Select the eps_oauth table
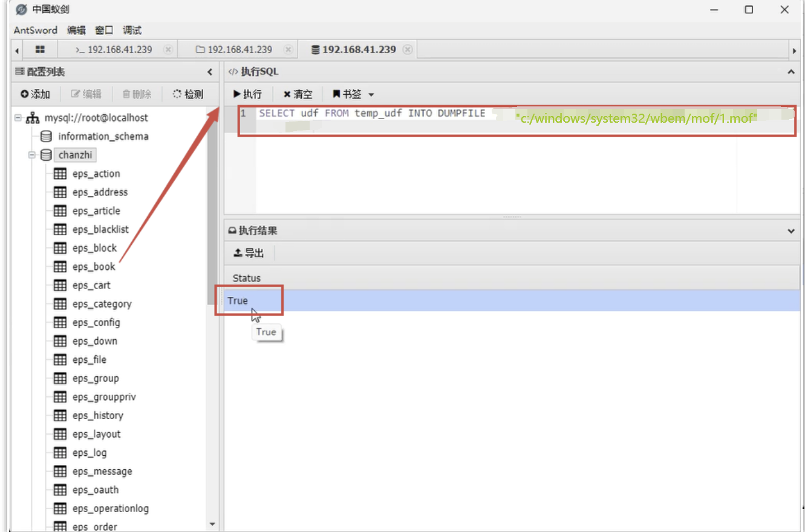 coord(96,490)
